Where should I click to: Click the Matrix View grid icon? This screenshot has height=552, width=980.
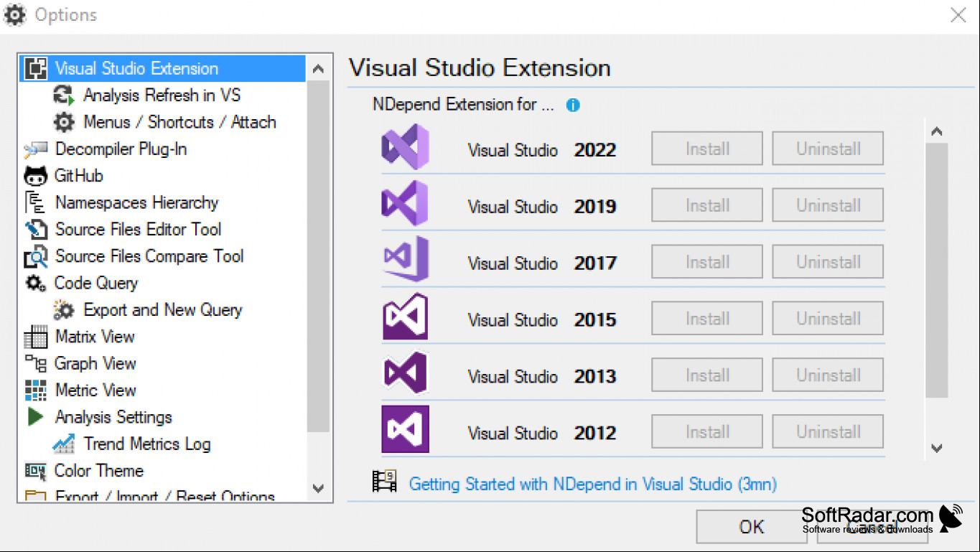pyautogui.click(x=36, y=337)
